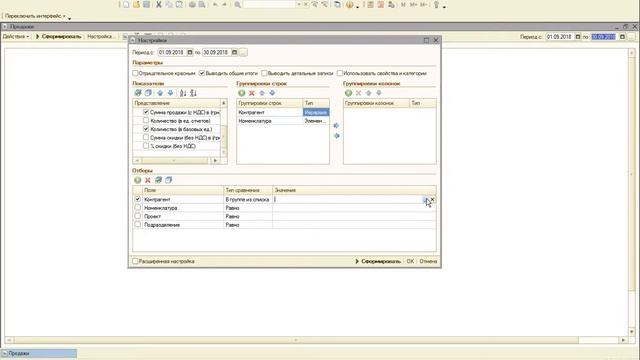The image size is (640, 360).
Task: Click the Продажи tab in bottom window bar
Action: click(39, 353)
